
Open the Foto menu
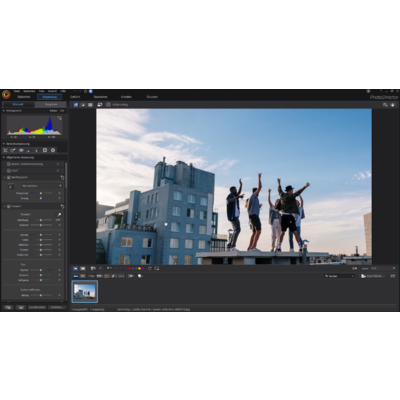click(42, 91)
